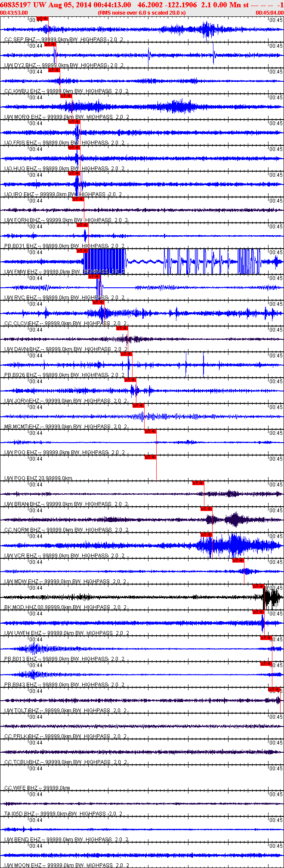Image resolution: width=284 pixels, height=868 pixels.
Task: Select the pick flag on the PB B013 EHZ trace
Action: 266,638
